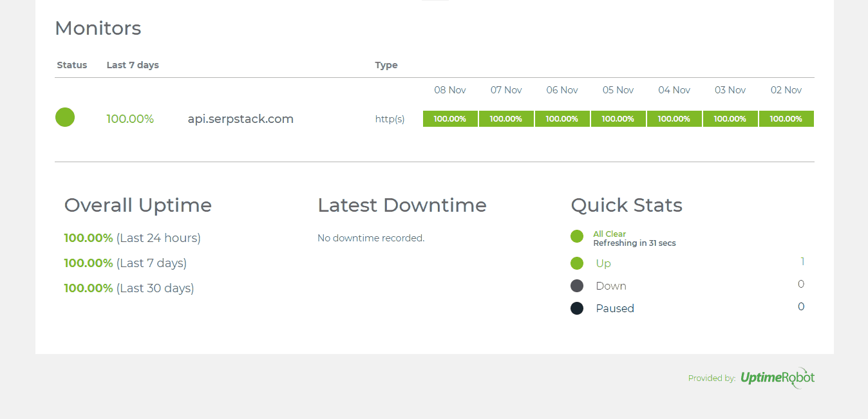
Task: Click the Up status circle in Quick Stats
Action: click(x=577, y=263)
